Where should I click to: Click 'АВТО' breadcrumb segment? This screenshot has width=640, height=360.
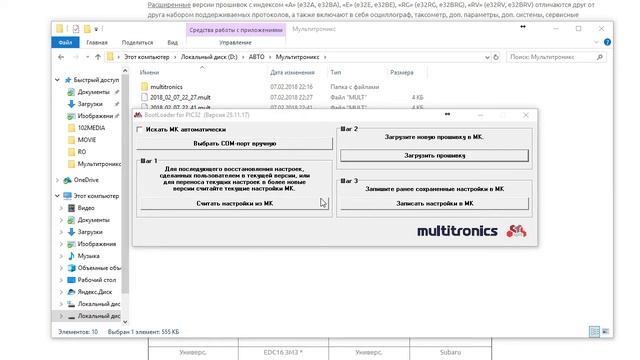pyautogui.click(x=257, y=57)
